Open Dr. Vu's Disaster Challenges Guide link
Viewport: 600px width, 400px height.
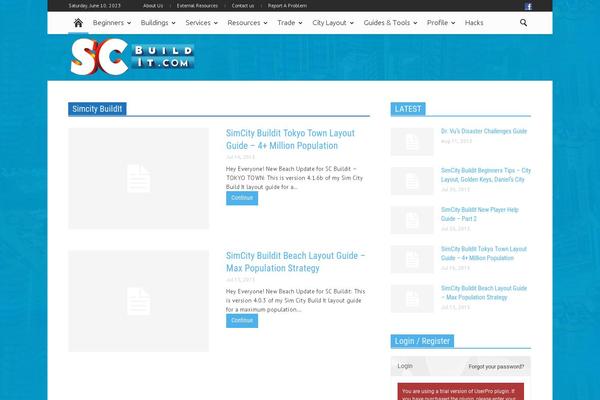(484, 131)
